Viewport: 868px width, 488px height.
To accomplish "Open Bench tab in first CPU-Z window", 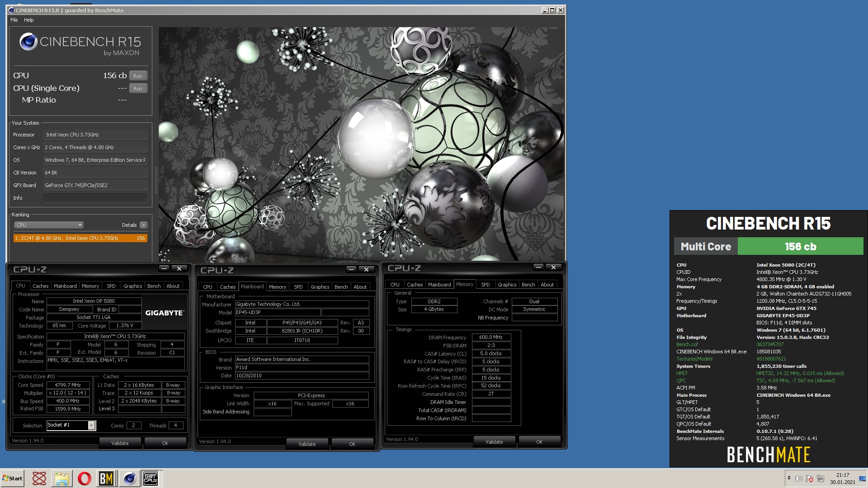I will click(154, 286).
